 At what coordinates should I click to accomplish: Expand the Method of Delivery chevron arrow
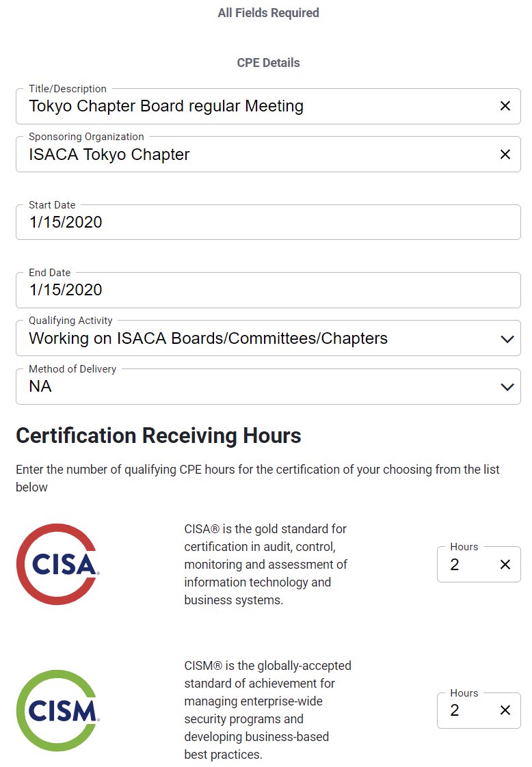tap(507, 387)
